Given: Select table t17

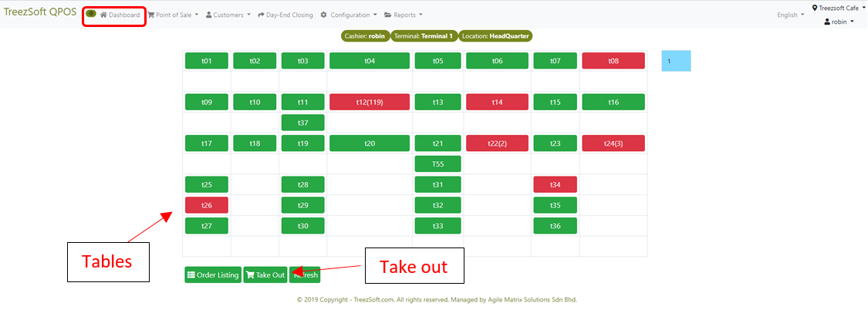Looking at the screenshot, I should [x=207, y=143].
